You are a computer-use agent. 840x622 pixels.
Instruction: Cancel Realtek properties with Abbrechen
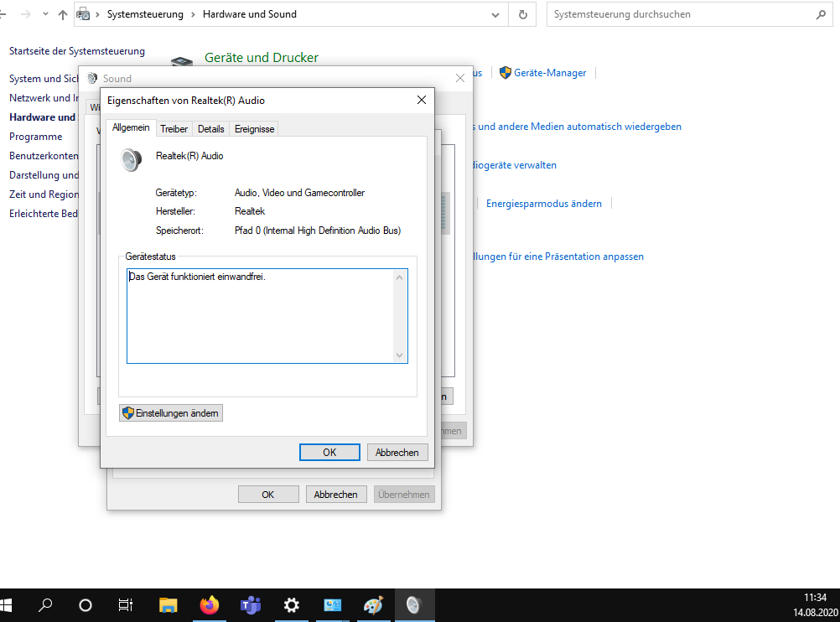pos(397,452)
